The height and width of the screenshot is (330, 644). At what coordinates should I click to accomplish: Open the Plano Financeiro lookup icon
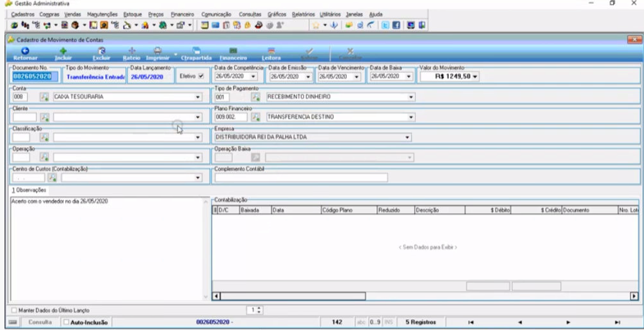(256, 117)
